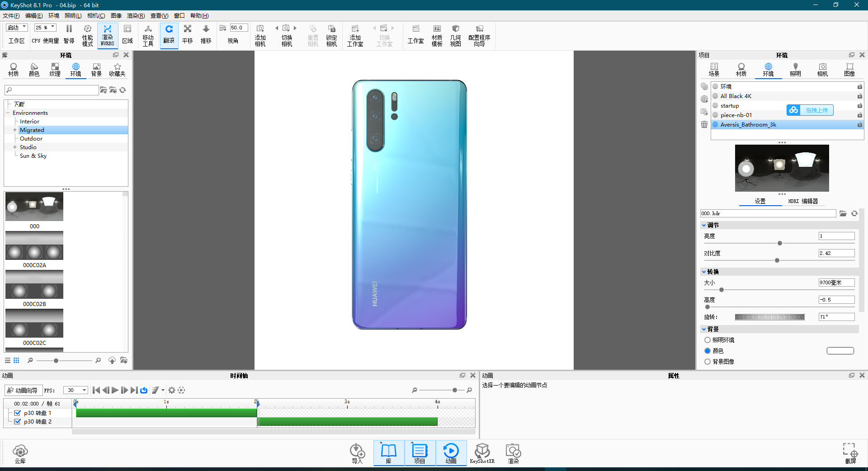
Task: Click 添加相机 add camera icon
Action: (x=260, y=35)
